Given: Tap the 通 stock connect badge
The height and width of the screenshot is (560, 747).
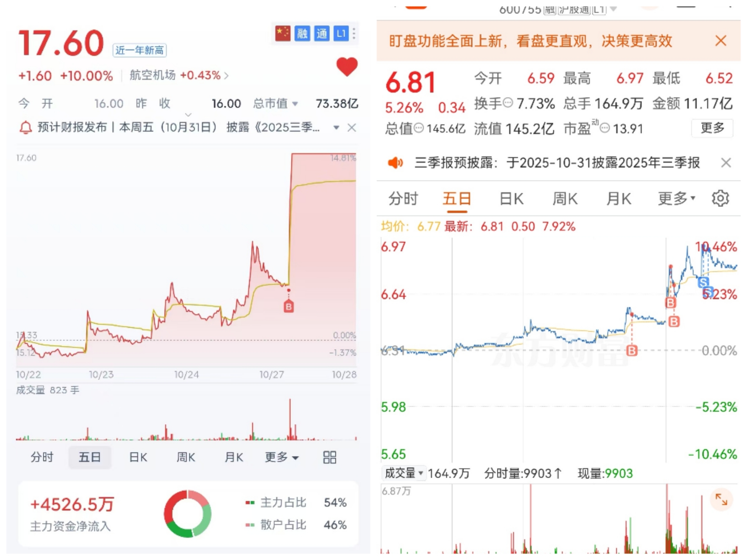Looking at the screenshot, I should tap(322, 34).
